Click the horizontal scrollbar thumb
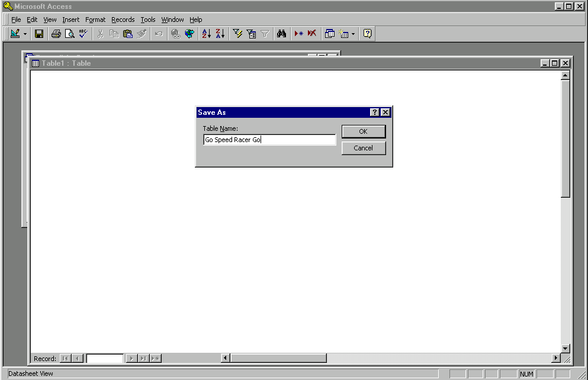The width and height of the screenshot is (588, 380). click(x=278, y=358)
